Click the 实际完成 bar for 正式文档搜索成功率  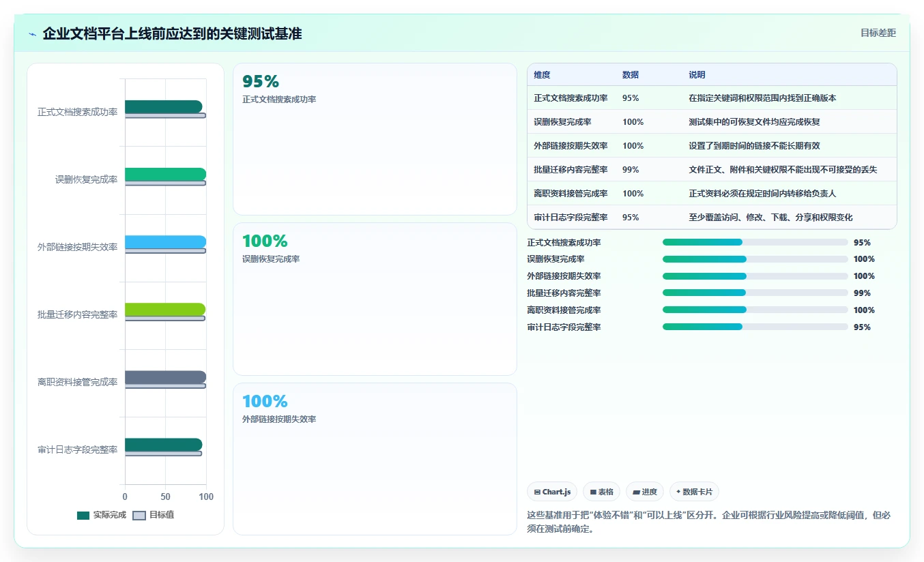click(163, 106)
